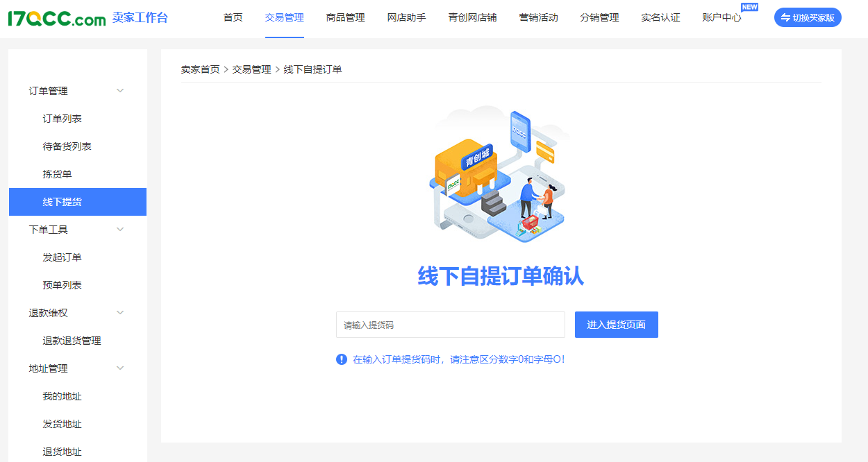
Task: Open 账户中心 with NEW badge
Action: (x=721, y=18)
